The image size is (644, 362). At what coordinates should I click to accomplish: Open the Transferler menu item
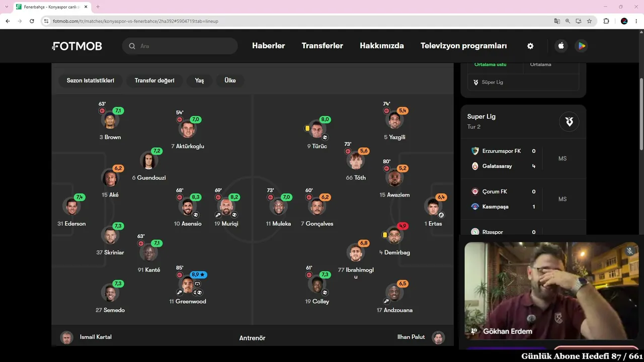point(323,46)
